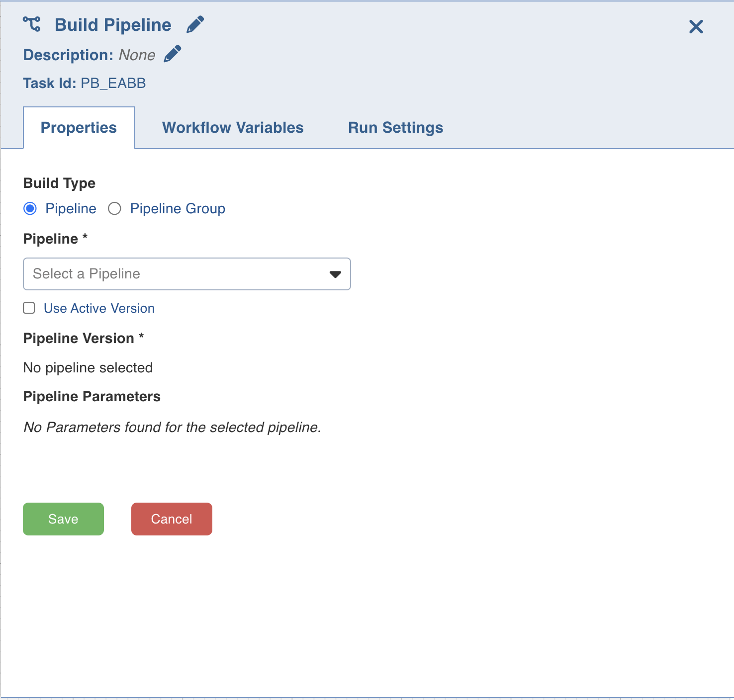The image size is (734, 700).
Task: Switch to the Properties tab
Action: pos(79,128)
